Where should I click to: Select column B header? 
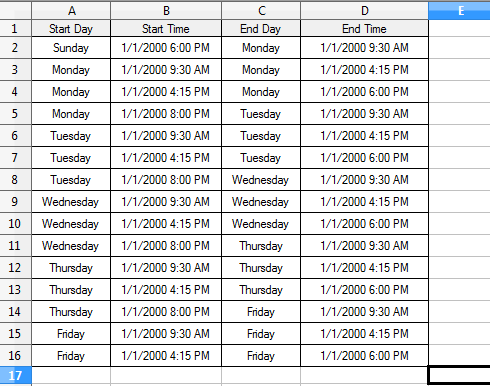click(x=166, y=11)
